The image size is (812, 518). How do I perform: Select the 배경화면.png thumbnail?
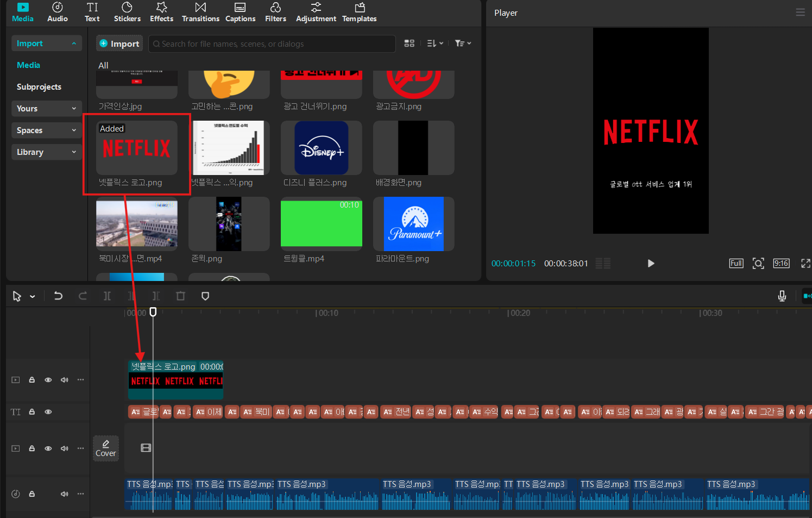[x=413, y=148]
